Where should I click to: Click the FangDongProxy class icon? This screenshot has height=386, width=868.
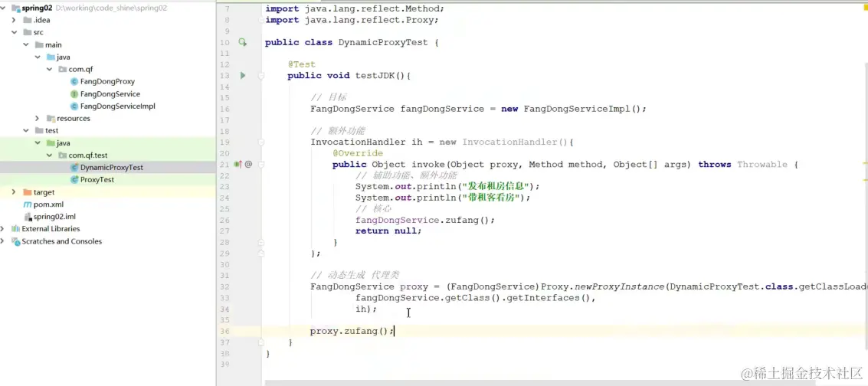click(74, 81)
